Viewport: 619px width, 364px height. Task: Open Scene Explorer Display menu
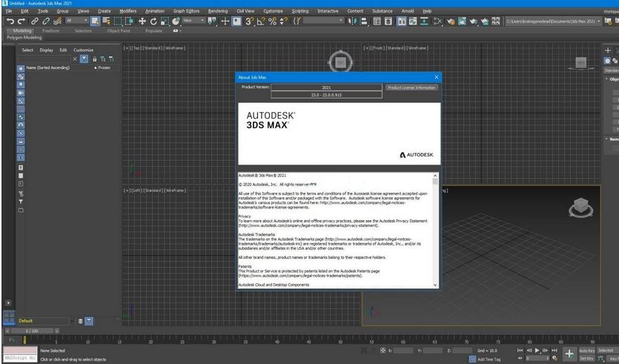tap(46, 50)
